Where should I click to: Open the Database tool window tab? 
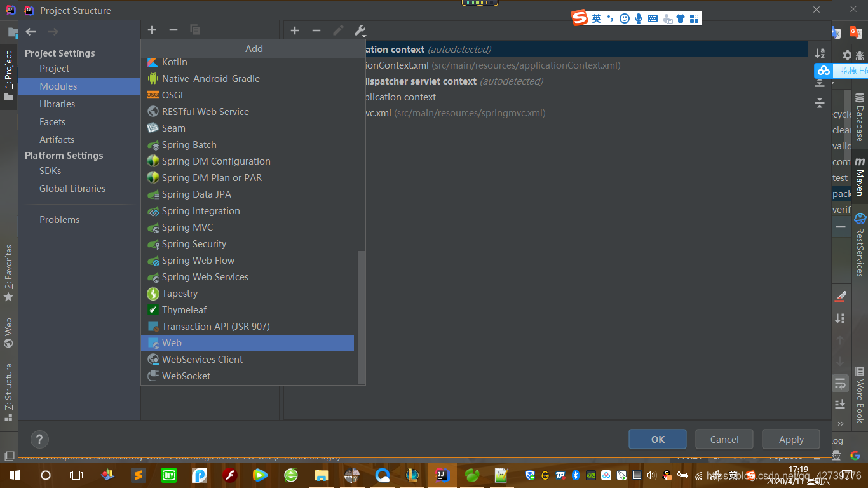tap(860, 117)
